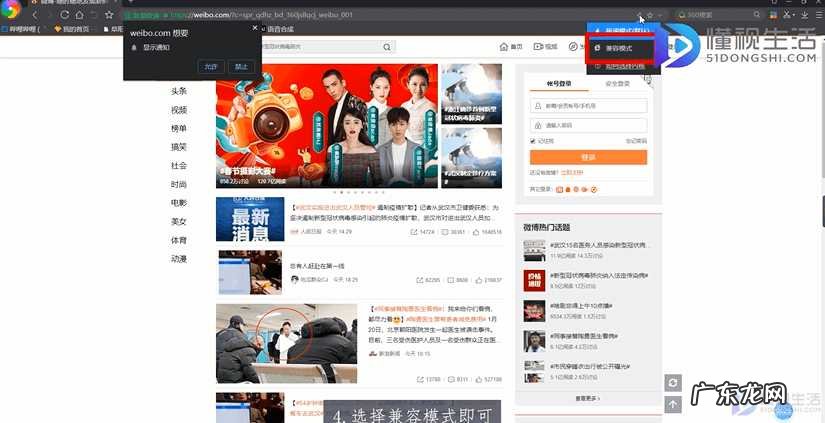Click the 360 search box in toolbar
This screenshot has width=825, height=423.
pos(718,15)
